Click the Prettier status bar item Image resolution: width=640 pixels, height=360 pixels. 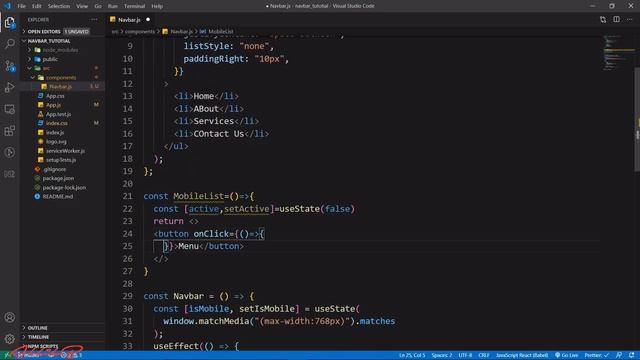tap(596, 355)
